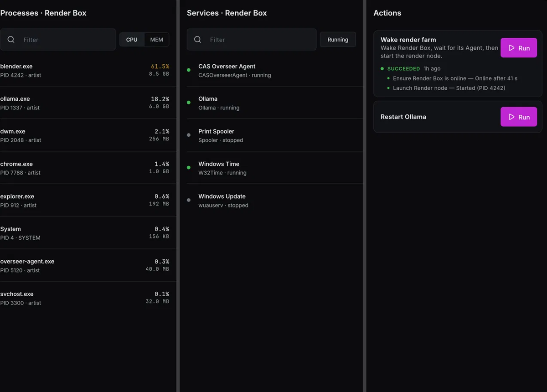Focus the Processes filter field

click(58, 40)
